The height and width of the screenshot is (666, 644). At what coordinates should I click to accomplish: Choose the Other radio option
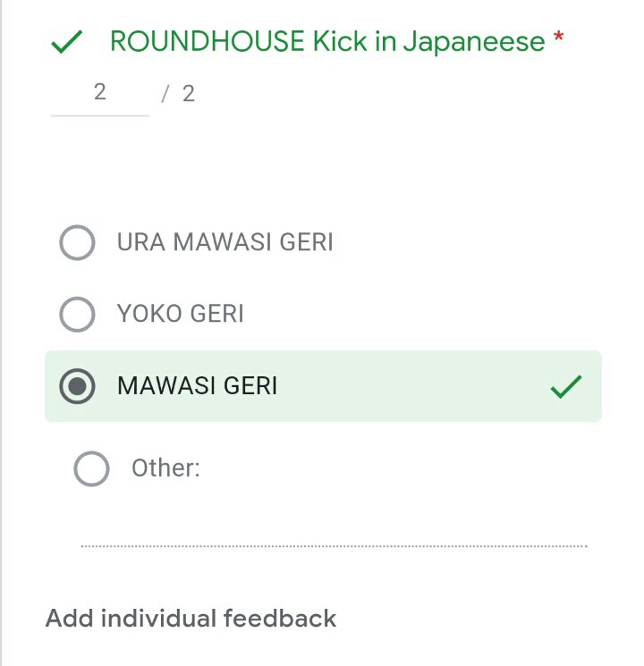91,468
